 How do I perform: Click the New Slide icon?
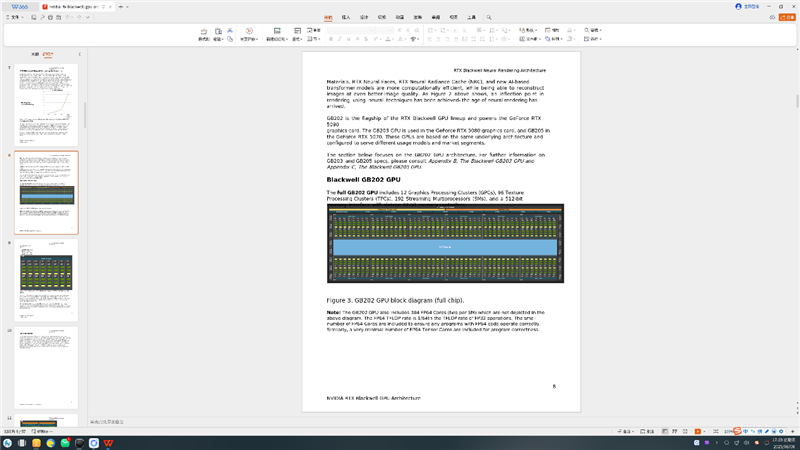pos(277,31)
